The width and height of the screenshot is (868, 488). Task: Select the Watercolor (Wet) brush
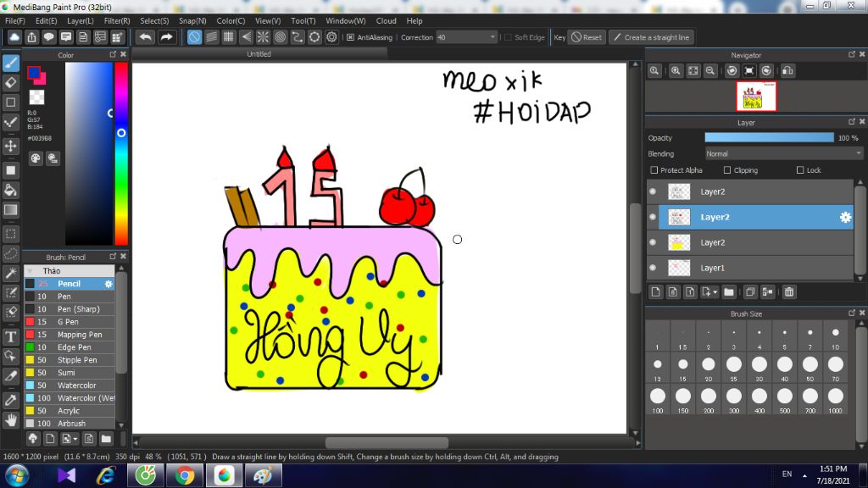70,398
